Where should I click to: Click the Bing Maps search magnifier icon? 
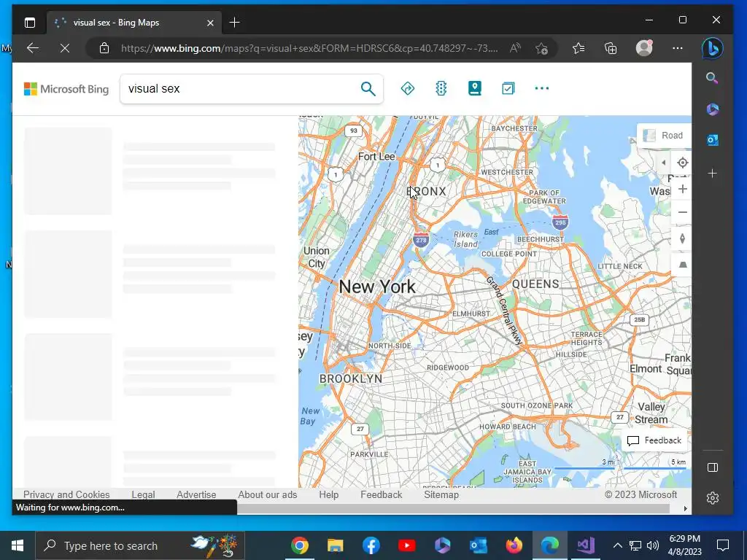tap(368, 88)
